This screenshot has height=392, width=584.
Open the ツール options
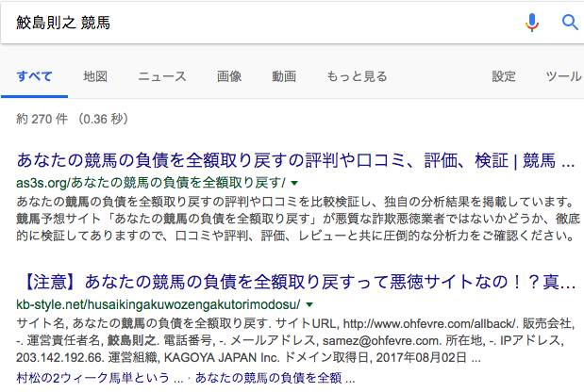pyautogui.click(x=563, y=76)
